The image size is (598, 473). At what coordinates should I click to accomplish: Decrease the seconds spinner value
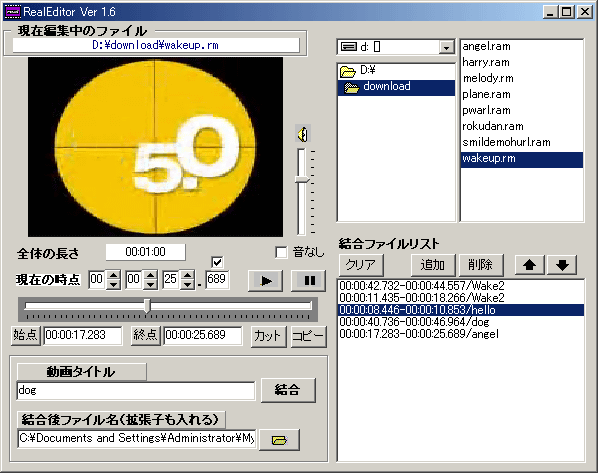tap(187, 285)
